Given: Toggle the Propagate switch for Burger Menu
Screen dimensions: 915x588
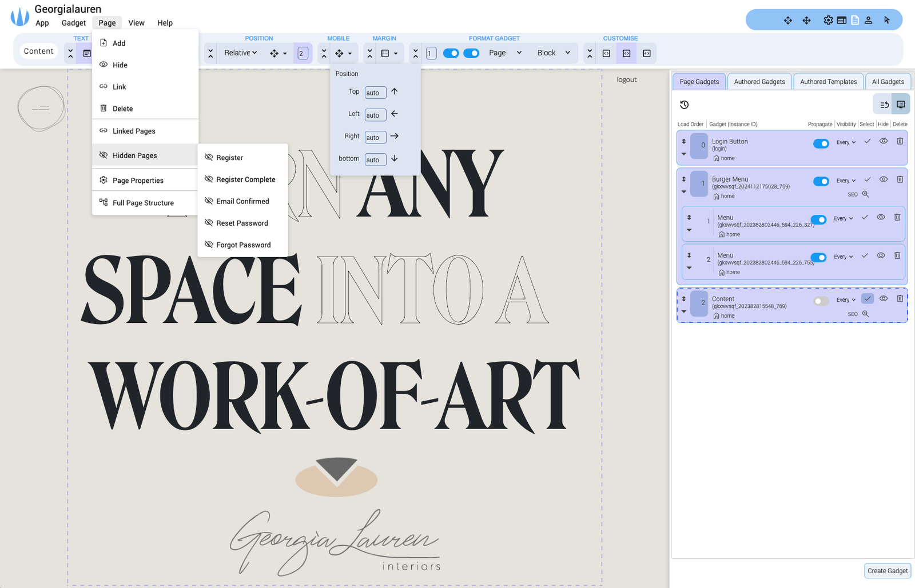Looking at the screenshot, I should [x=821, y=181].
